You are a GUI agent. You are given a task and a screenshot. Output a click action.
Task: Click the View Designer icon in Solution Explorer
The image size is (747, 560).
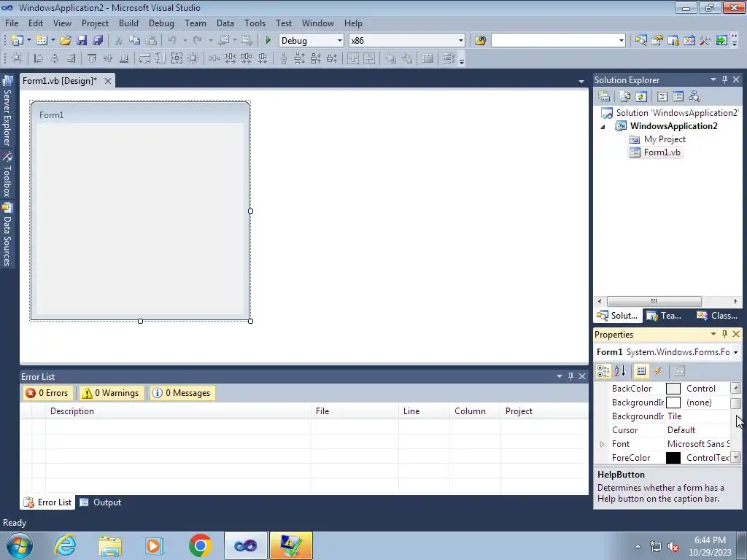click(x=678, y=96)
